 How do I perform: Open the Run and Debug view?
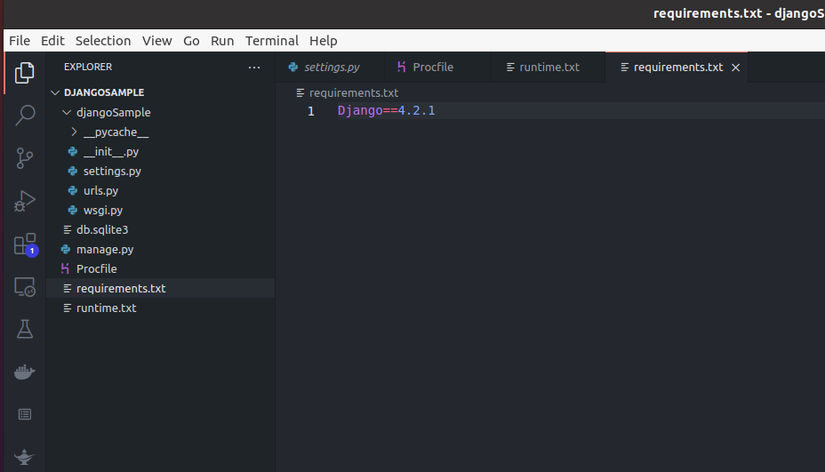(x=24, y=201)
